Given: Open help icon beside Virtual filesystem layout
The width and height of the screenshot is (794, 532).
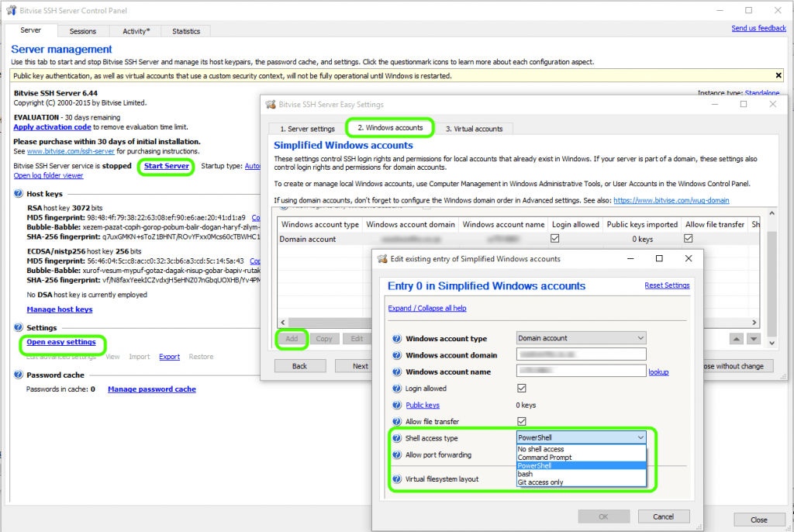Looking at the screenshot, I should 397,478.
